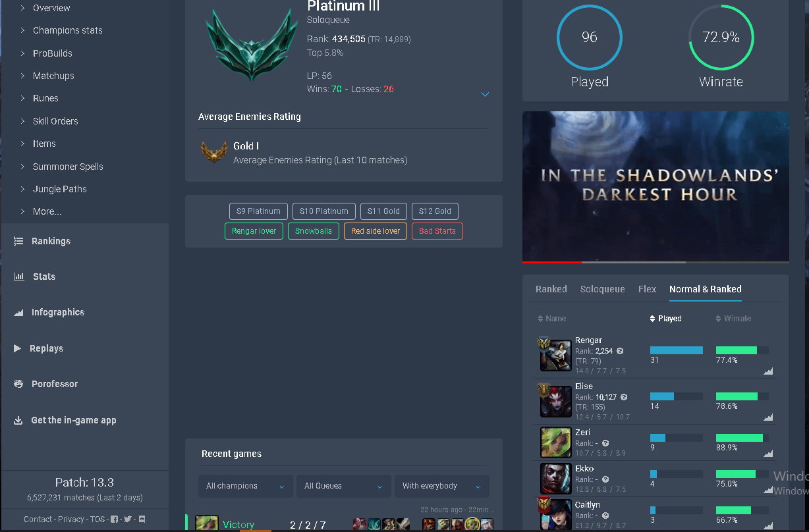Switch to the Ranked tab
The width and height of the screenshot is (809, 532).
[x=551, y=289]
